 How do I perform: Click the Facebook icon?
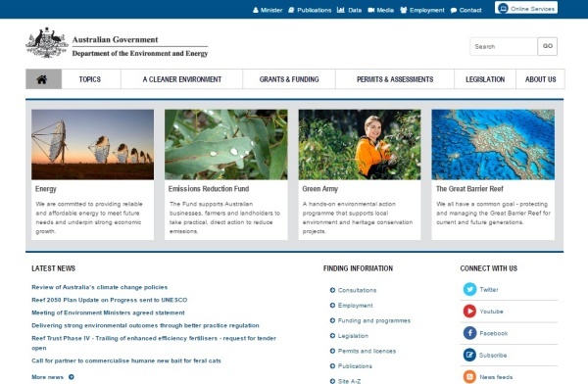(469, 333)
